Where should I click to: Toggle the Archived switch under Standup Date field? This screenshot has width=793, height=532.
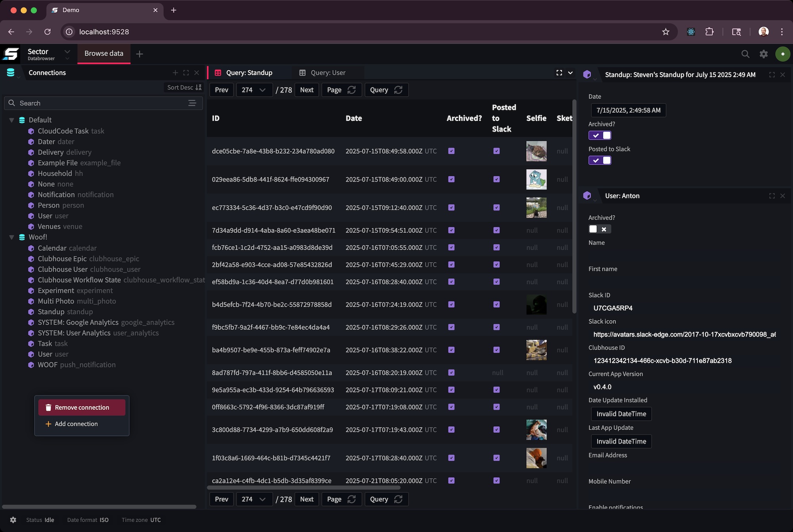pos(600,135)
